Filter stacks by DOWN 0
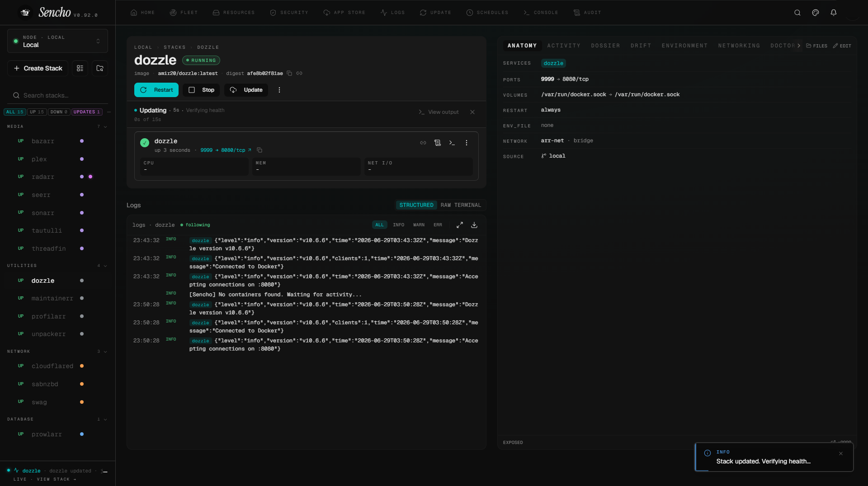868x486 pixels. (59, 112)
